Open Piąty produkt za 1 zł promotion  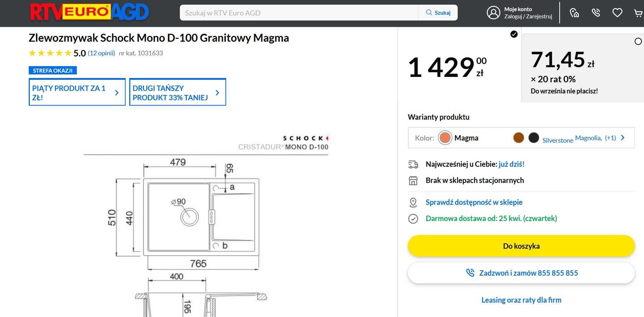[x=77, y=92]
